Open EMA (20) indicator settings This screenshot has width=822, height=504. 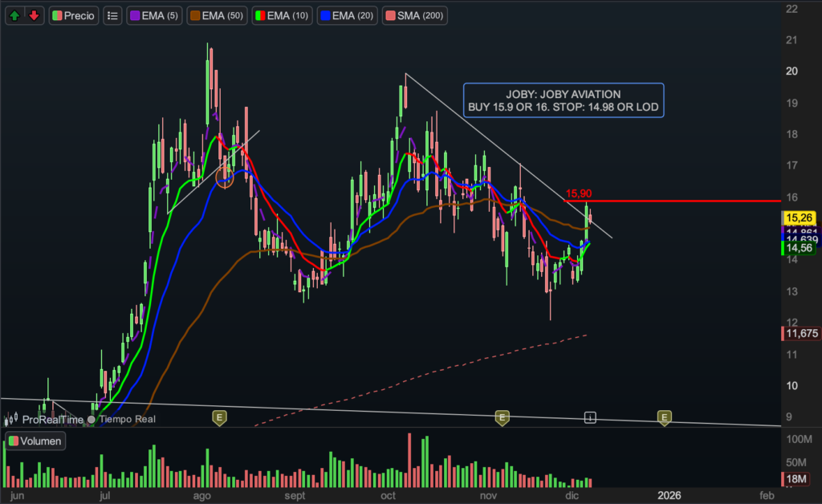346,15
